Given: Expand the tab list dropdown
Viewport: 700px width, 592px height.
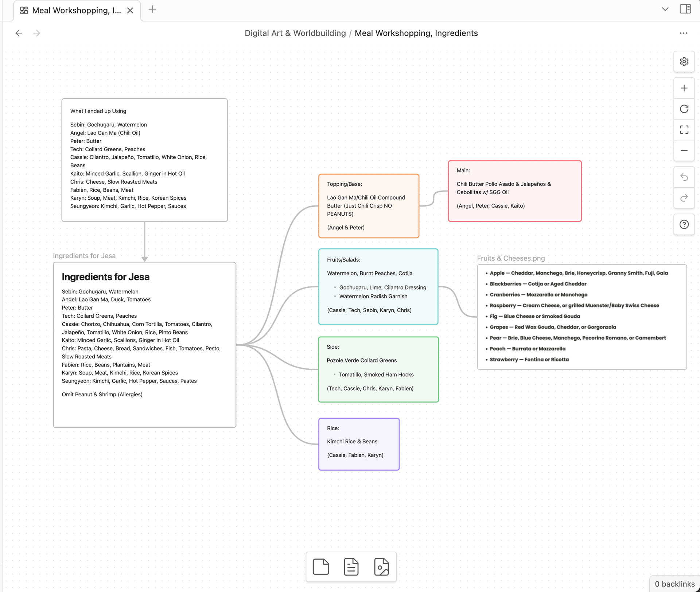Looking at the screenshot, I should coord(665,9).
